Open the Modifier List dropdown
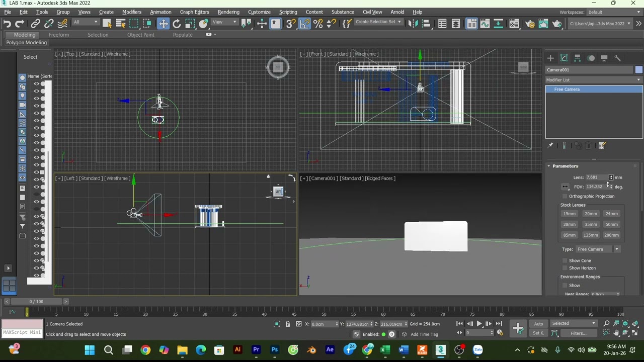The image size is (644, 362). pos(594,80)
